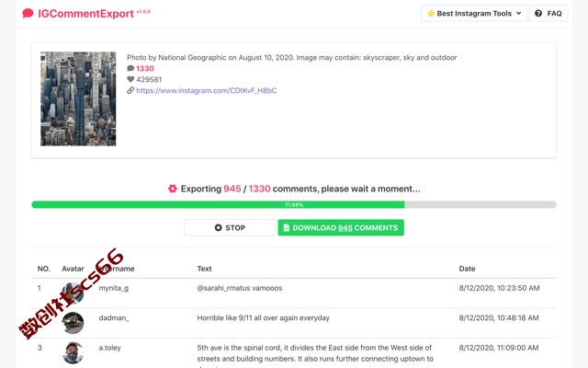The height and width of the screenshot is (368, 588).
Task: Open the FAQ page
Action: coord(548,14)
